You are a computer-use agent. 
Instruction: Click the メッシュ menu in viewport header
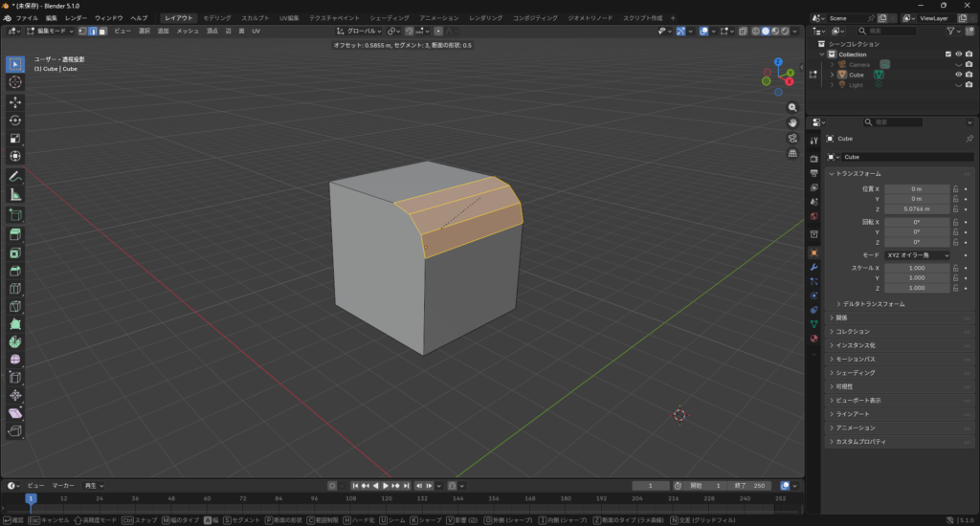click(188, 31)
